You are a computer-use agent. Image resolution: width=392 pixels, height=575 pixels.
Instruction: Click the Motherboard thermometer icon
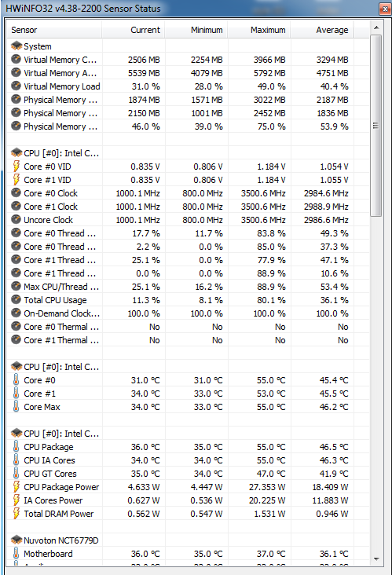pos(16,553)
